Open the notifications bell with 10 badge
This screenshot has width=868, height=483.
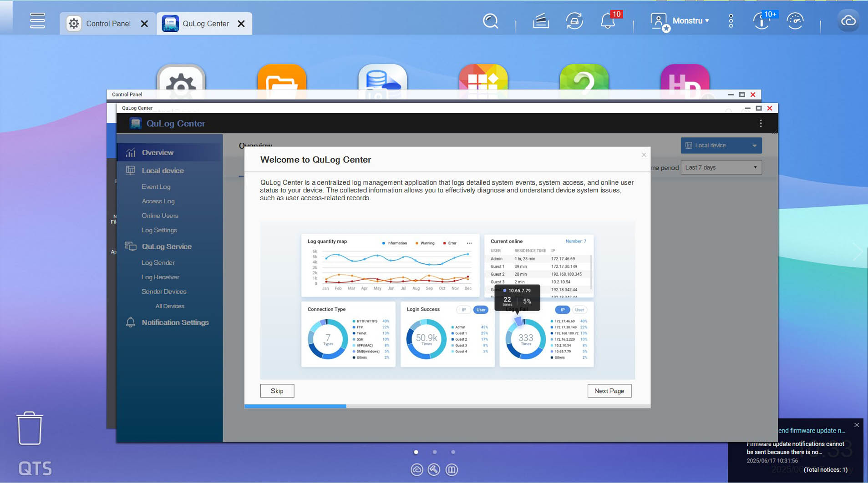609,21
